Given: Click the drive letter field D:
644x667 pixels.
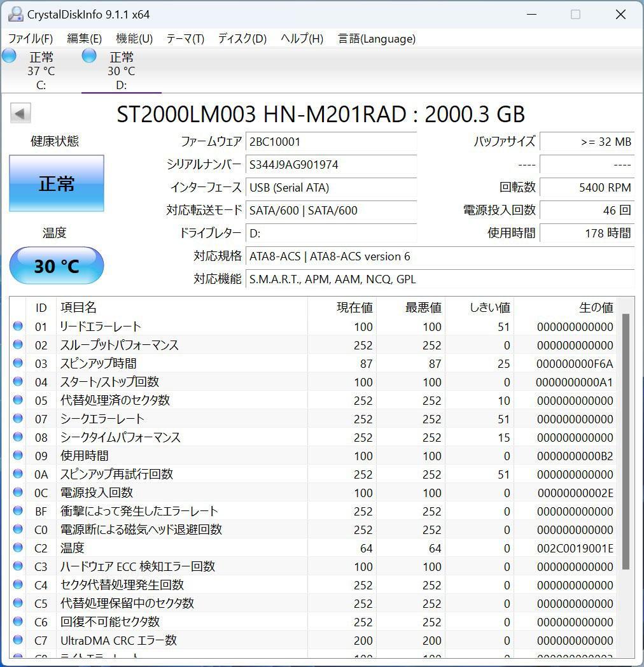Looking at the screenshot, I should [x=331, y=233].
